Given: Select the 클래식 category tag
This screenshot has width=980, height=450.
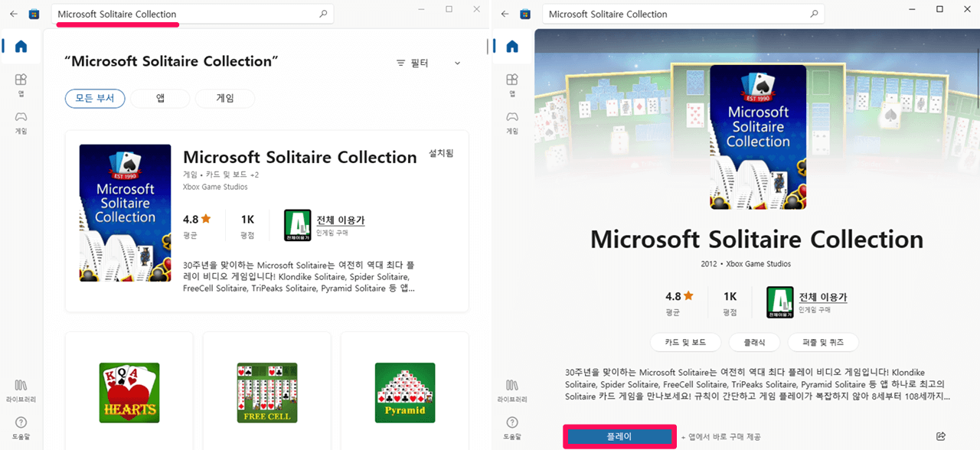Looking at the screenshot, I should click(754, 342).
